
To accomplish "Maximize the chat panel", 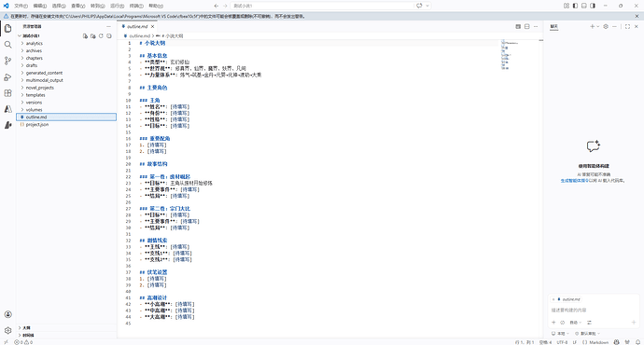I will tap(627, 26).
